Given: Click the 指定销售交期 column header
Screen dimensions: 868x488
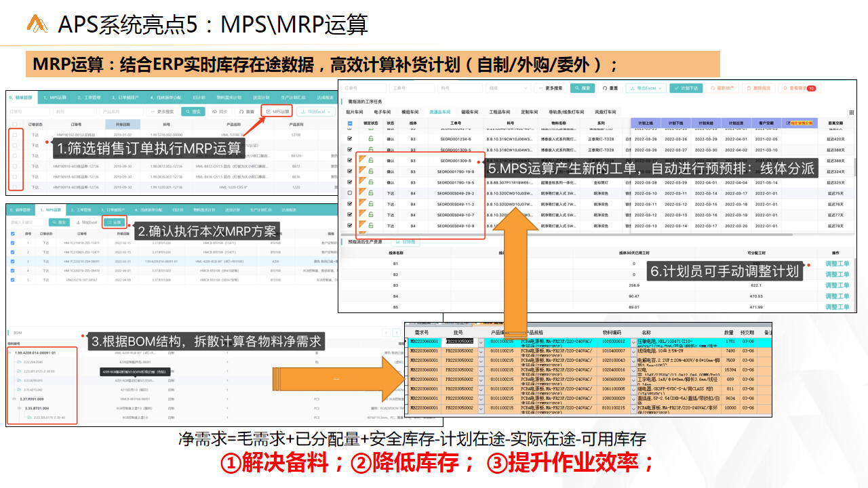Looking at the screenshot, I should (798, 123).
